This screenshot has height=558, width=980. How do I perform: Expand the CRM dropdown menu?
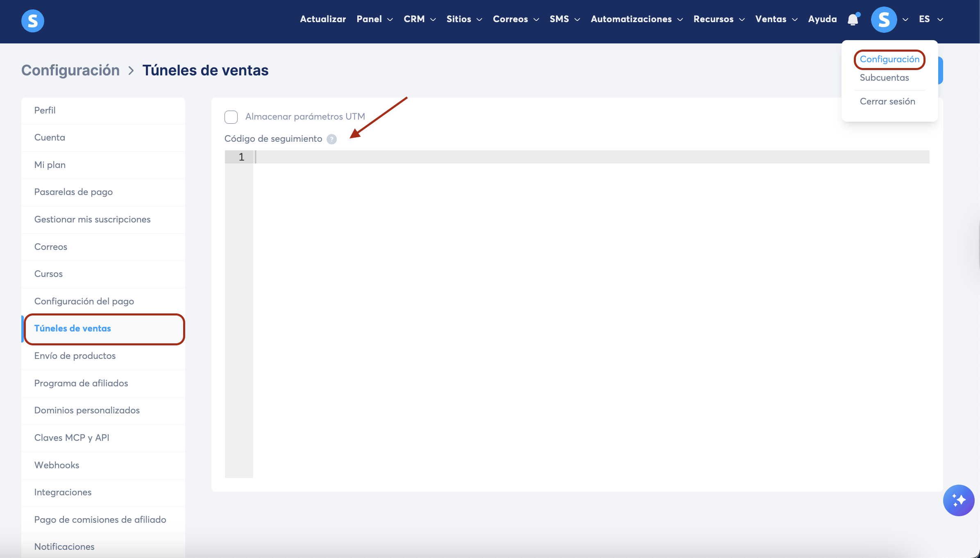tap(420, 19)
